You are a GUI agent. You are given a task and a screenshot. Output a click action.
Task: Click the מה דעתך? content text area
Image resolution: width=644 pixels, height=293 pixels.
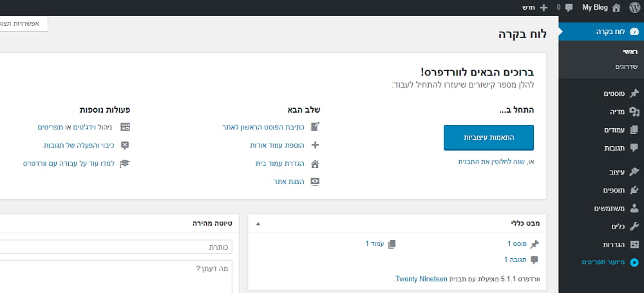point(116,276)
